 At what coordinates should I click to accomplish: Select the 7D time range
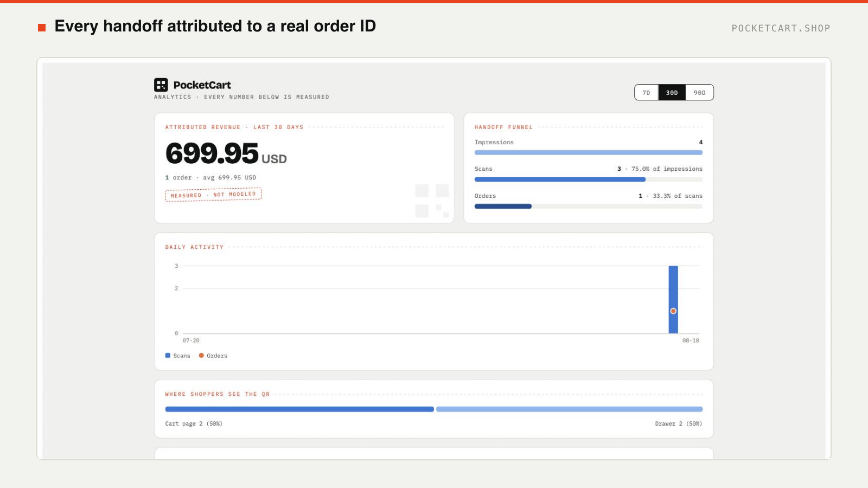[646, 93]
